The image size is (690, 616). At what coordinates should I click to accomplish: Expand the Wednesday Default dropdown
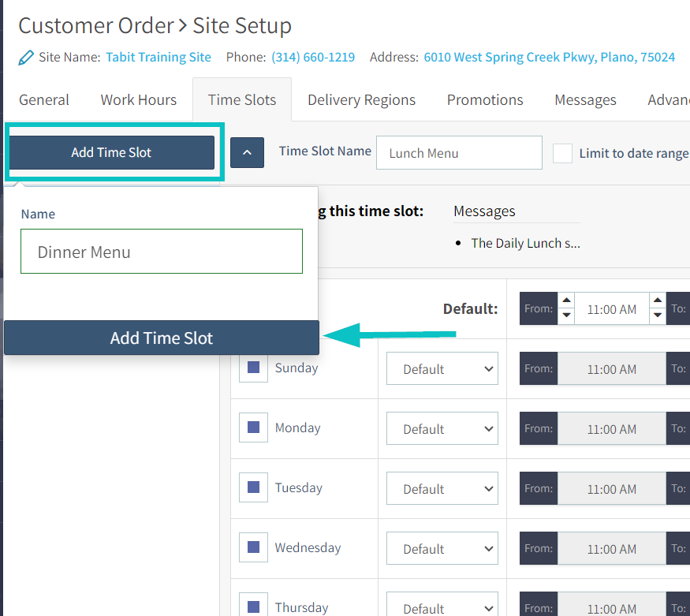(442, 549)
